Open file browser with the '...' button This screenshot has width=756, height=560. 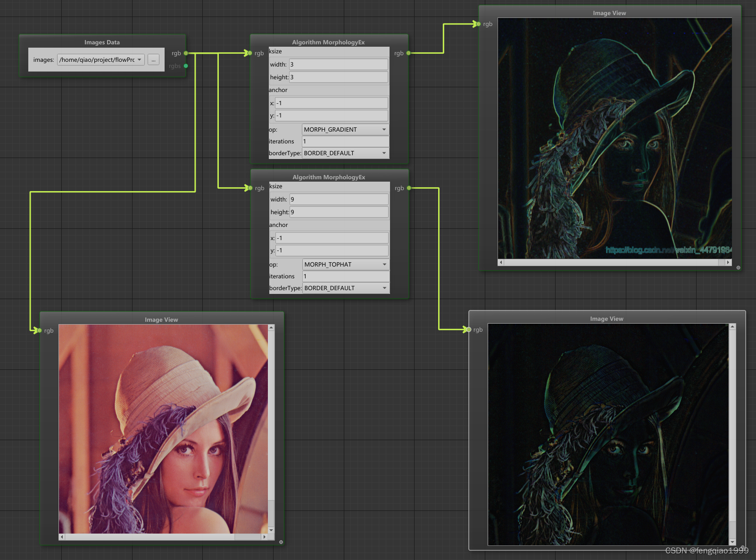coord(153,60)
